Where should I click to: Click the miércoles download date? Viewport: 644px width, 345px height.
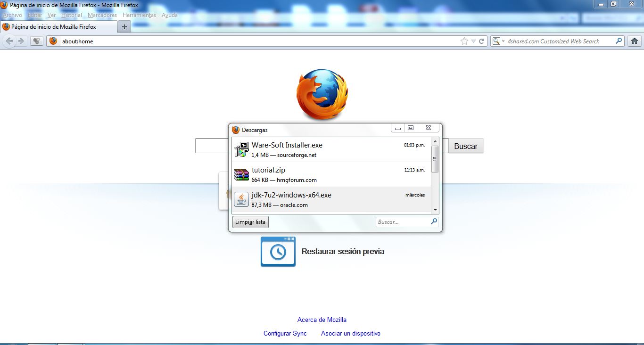click(415, 195)
